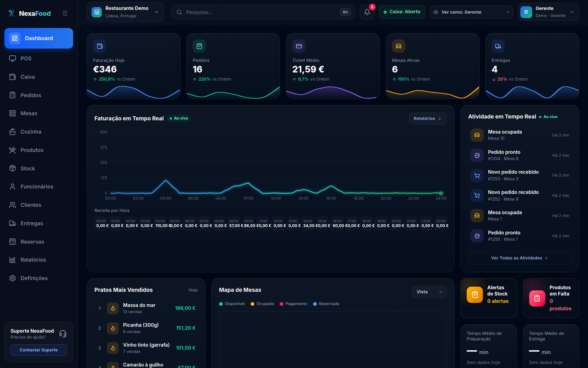588x368 pixels.
Task: Click the 16:00 hour cell showing 60,00 €
Action: pyautogui.click(x=337, y=223)
